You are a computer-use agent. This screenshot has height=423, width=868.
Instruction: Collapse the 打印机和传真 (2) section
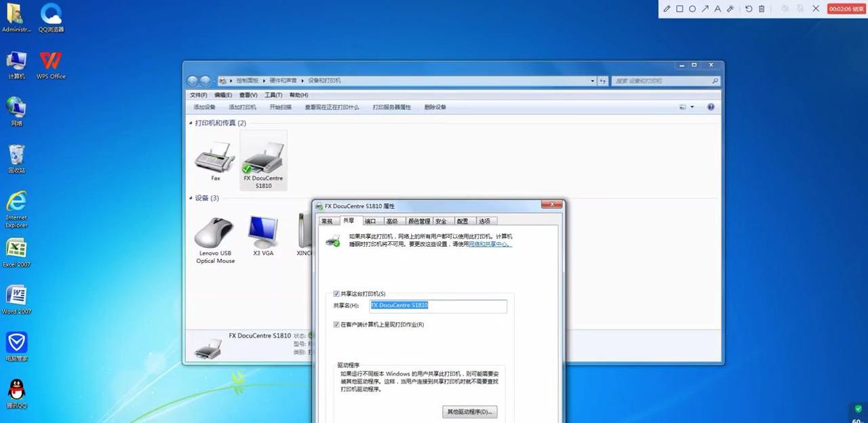[191, 123]
